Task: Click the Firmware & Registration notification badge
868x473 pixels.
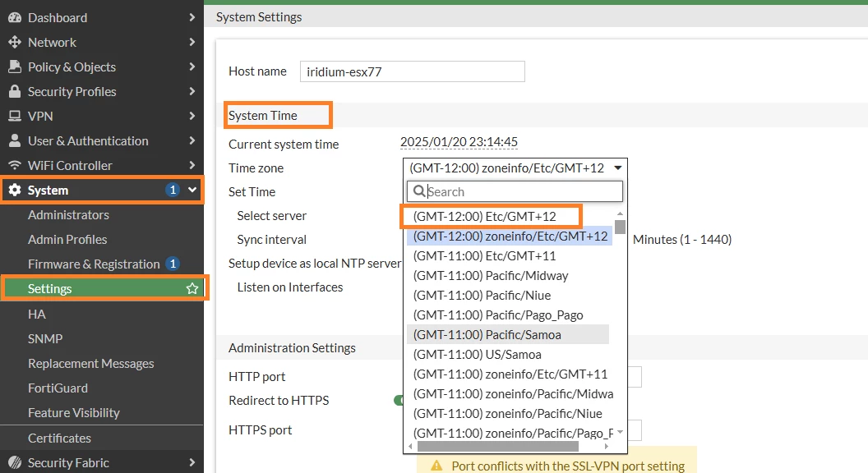Action: point(173,264)
